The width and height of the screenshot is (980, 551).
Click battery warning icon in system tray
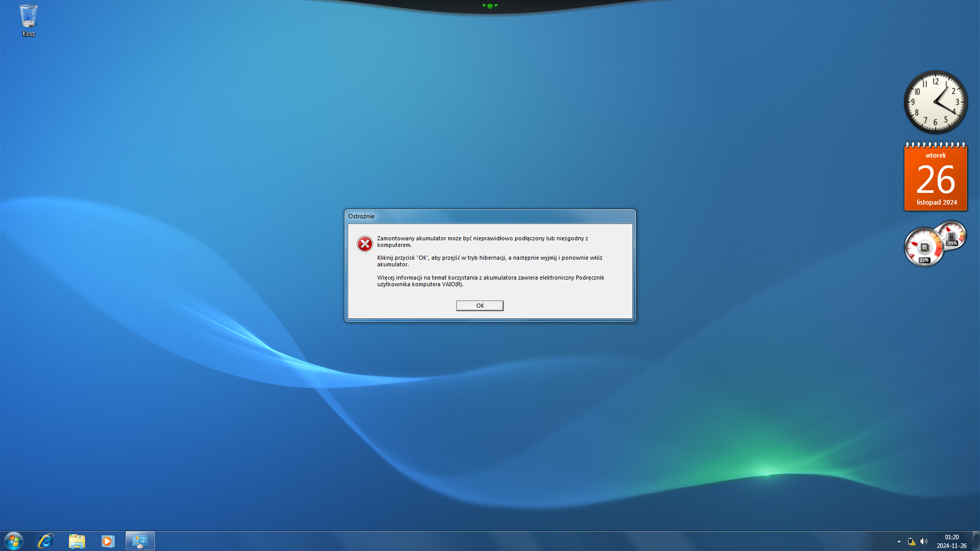pos(911,541)
